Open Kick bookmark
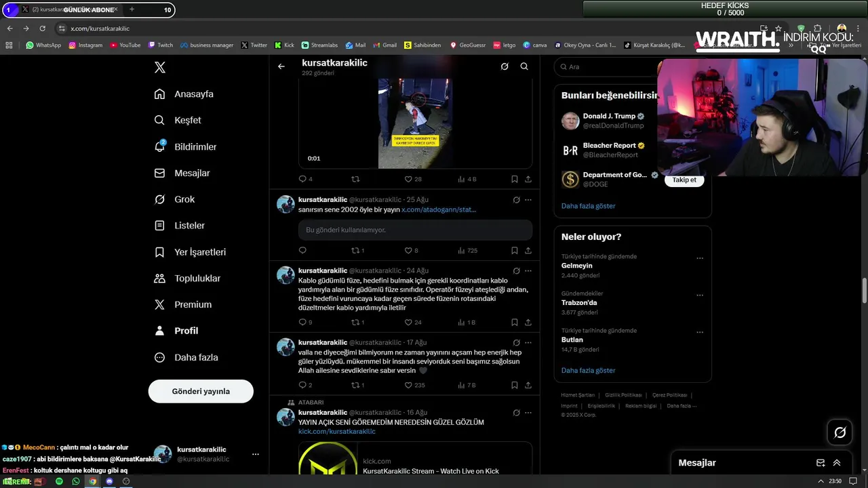Viewport: 868px width, 488px height. (284, 45)
